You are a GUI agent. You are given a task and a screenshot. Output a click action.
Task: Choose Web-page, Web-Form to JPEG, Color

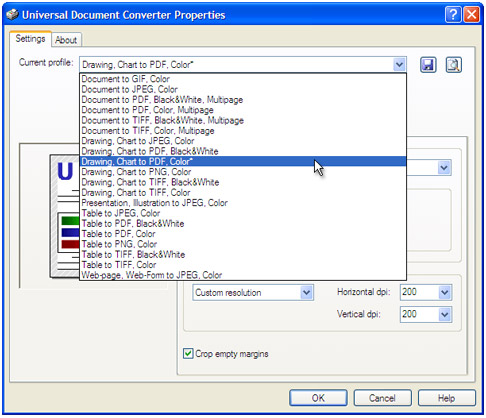243,275
